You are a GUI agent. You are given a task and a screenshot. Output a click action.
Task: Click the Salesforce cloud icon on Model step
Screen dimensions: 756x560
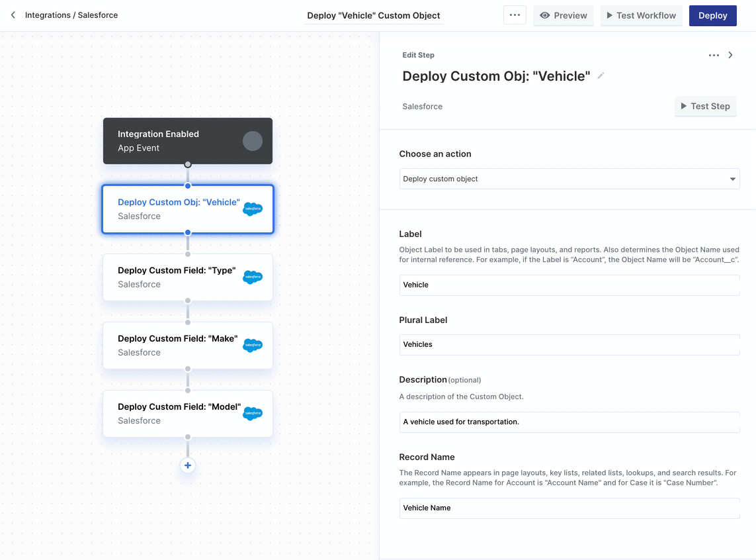click(x=253, y=413)
